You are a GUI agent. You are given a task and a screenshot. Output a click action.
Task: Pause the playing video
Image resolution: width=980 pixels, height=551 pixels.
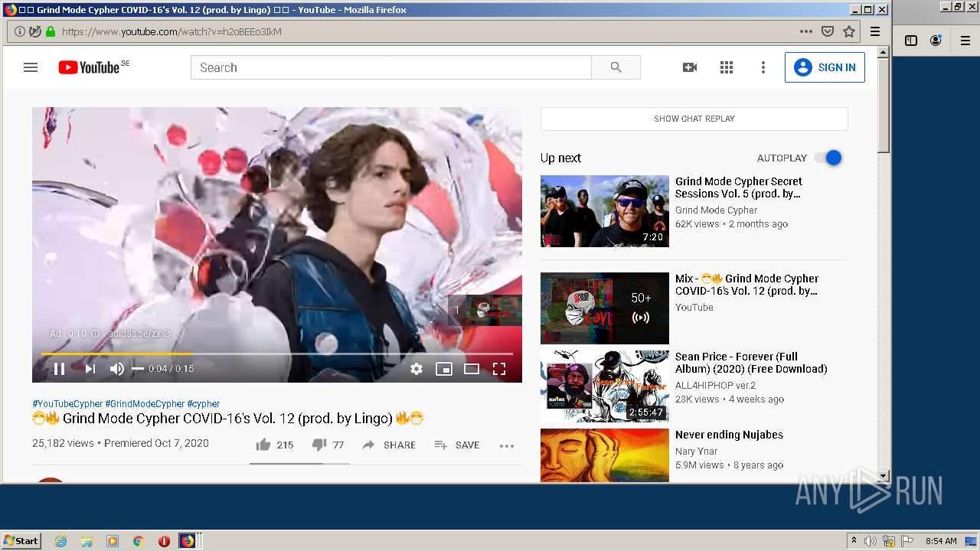[x=59, y=369]
